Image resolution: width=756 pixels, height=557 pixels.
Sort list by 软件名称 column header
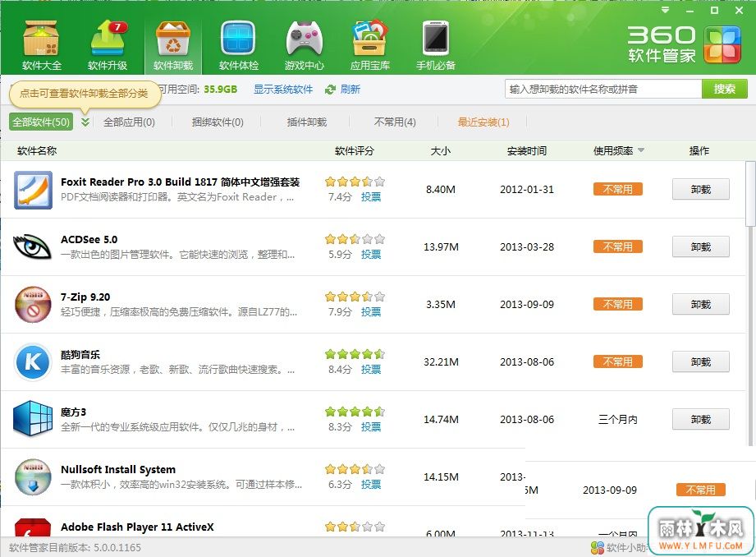pyautogui.click(x=37, y=150)
